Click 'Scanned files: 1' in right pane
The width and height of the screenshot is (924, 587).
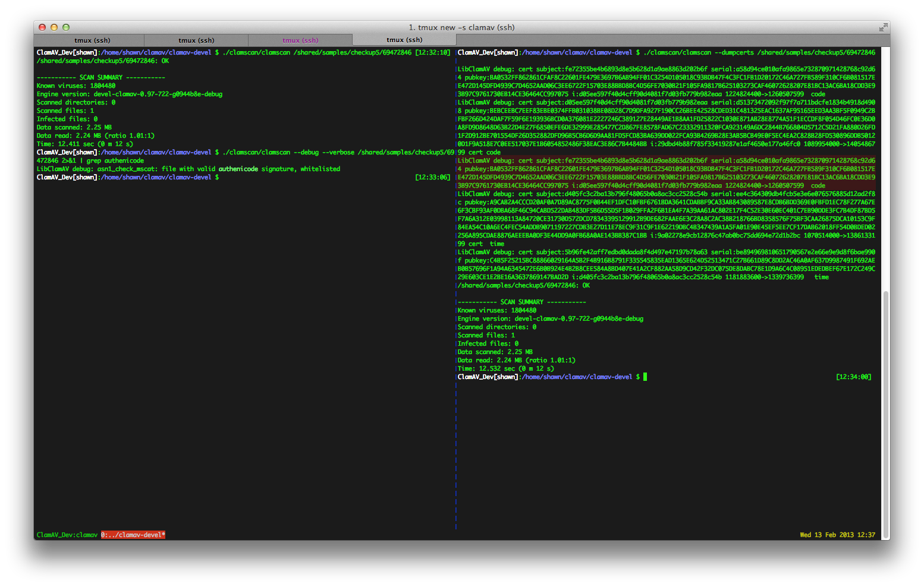pos(486,335)
